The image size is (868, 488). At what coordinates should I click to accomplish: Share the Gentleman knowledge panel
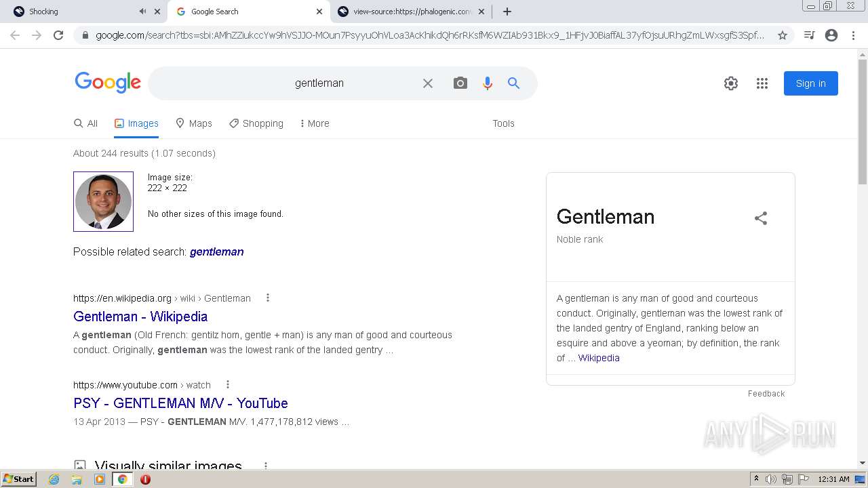click(x=761, y=218)
